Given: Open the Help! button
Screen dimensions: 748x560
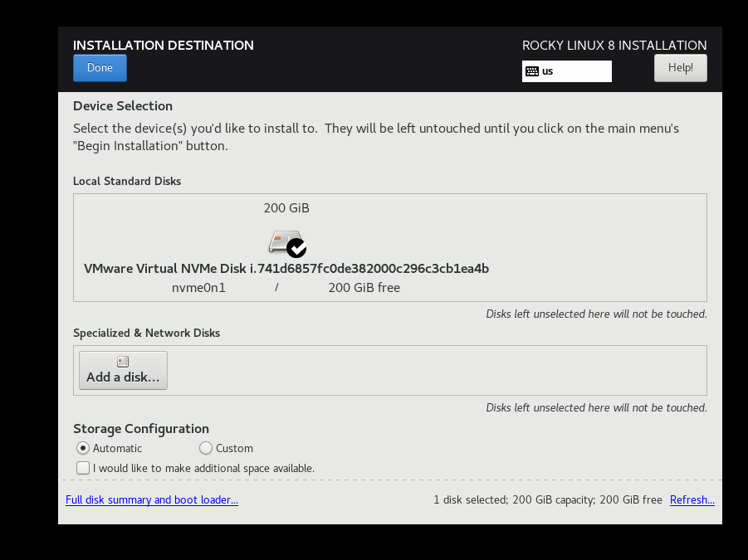Looking at the screenshot, I should click(x=680, y=67).
